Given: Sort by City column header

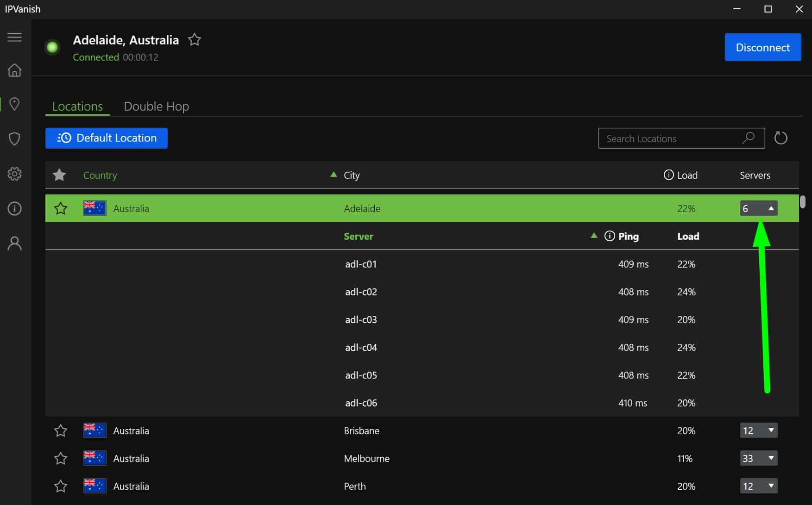Looking at the screenshot, I should tap(352, 175).
